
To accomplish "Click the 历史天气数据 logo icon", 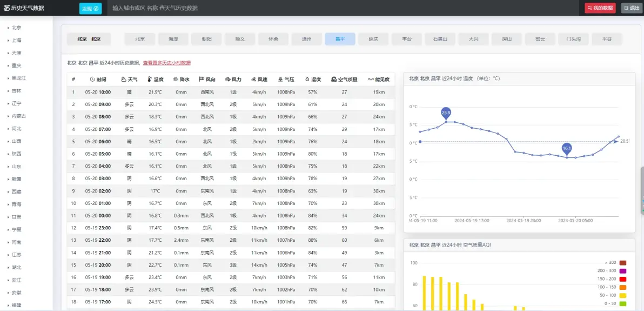I will click(6, 8).
